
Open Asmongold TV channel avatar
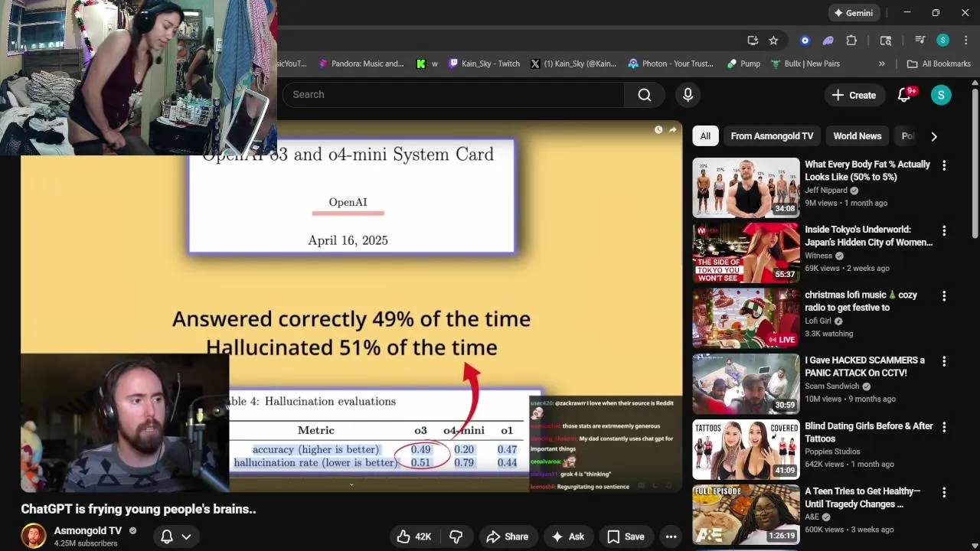33,536
